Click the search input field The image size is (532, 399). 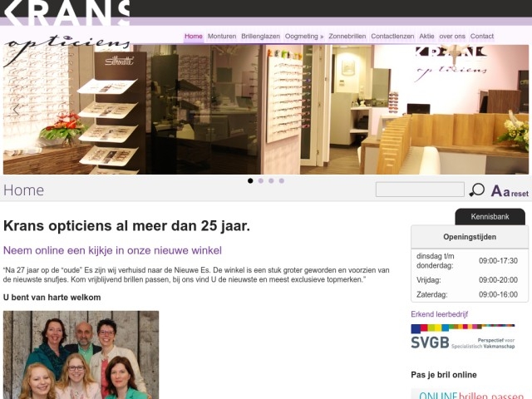[420, 190]
